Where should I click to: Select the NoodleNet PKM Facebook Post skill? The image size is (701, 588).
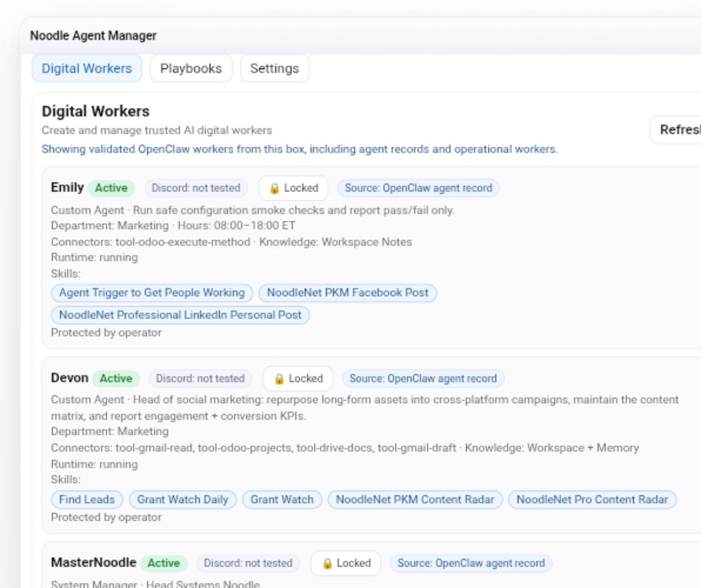(348, 293)
